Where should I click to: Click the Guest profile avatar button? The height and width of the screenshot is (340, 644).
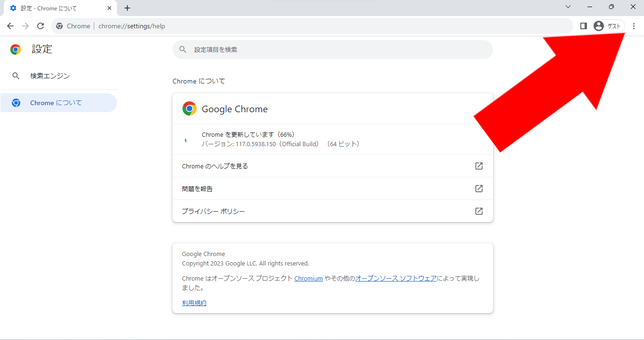[608, 26]
